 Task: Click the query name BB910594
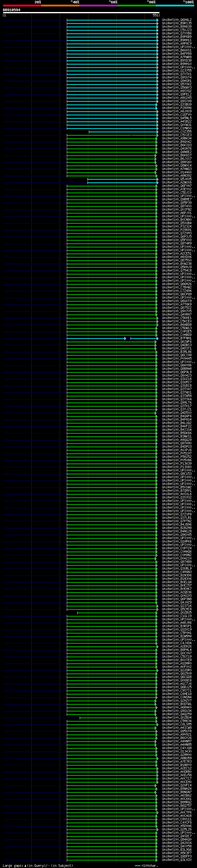11,10
